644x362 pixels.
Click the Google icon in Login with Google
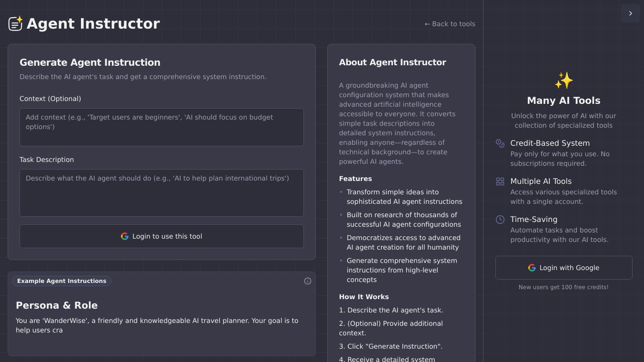[532, 268]
